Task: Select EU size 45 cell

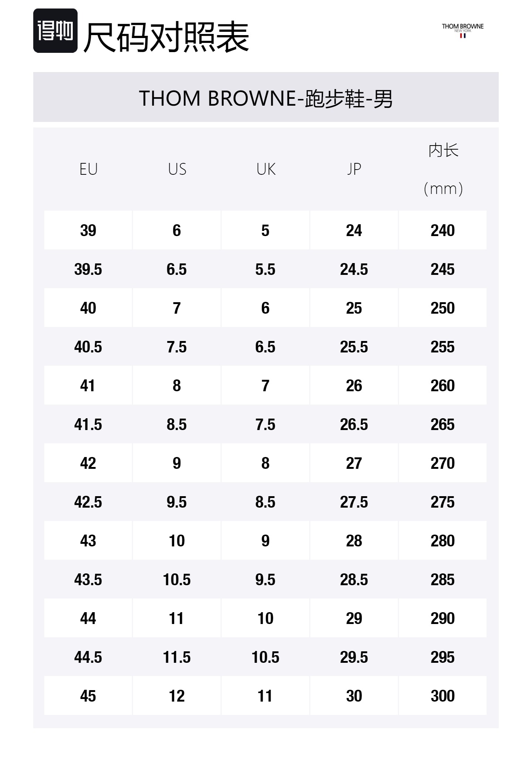Action: pyautogui.click(x=88, y=696)
